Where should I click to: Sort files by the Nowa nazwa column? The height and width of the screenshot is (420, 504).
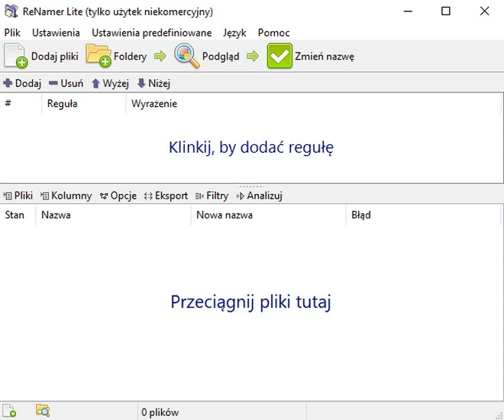point(225,215)
